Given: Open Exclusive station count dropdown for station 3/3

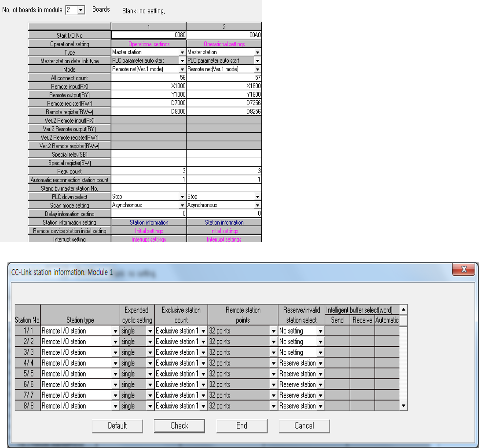Looking at the screenshot, I should click(x=203, y=353).
